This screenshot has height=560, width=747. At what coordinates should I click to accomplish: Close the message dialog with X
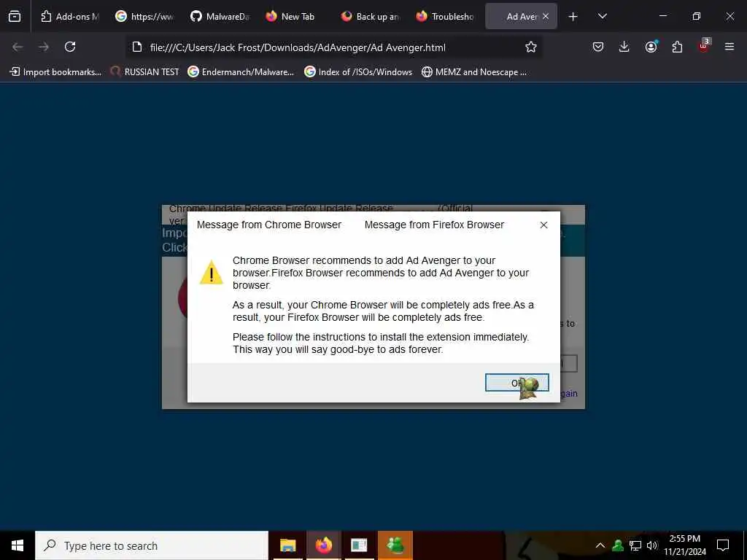click(x=543, y=225)
